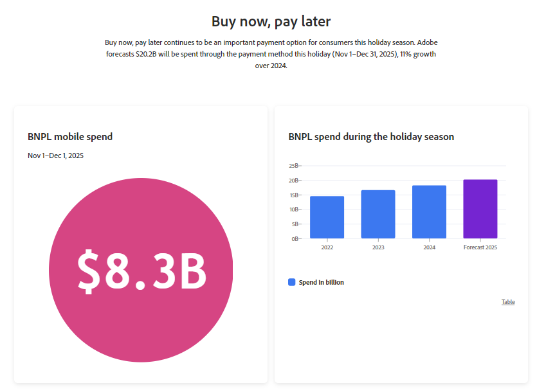Click the pink $8.3B circle graphic
This screenshot has width=537, height=392.
click(x=141, y=270)
